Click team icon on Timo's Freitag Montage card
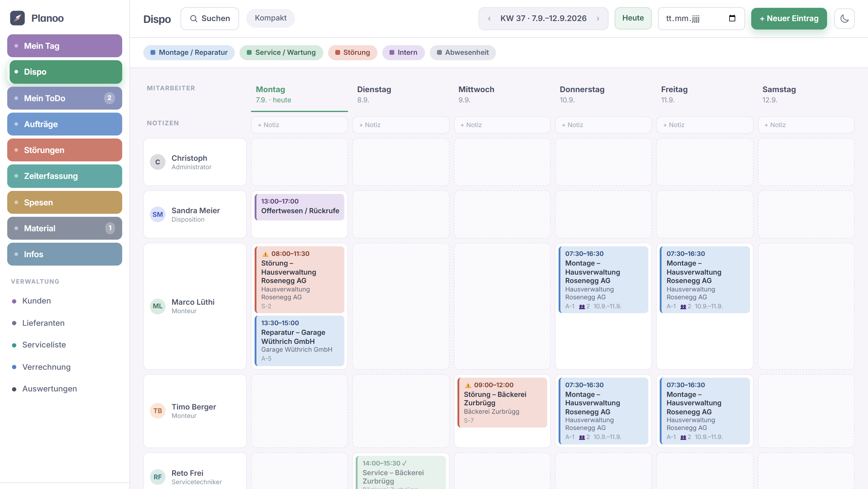868x489 pixels. (683, 437)
